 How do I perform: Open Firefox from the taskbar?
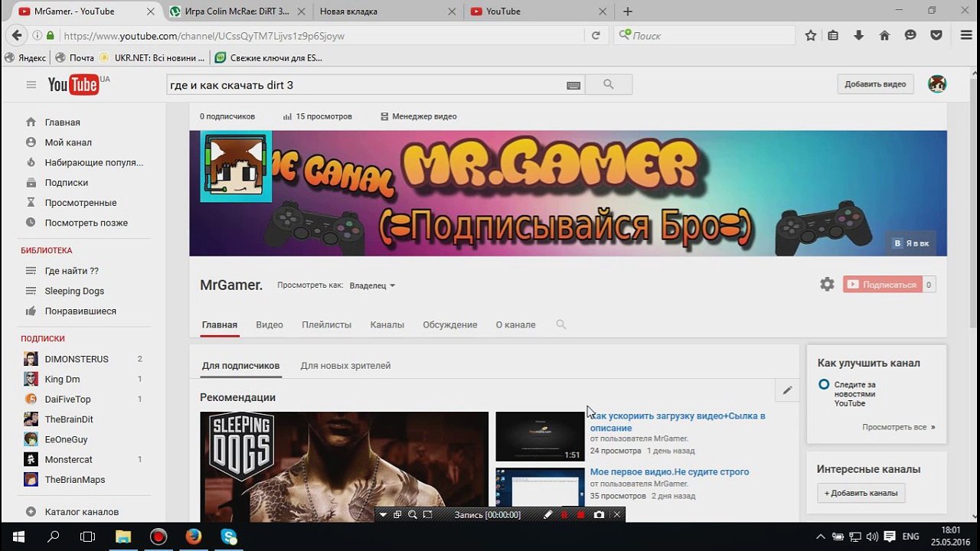(x=194, y=536)
